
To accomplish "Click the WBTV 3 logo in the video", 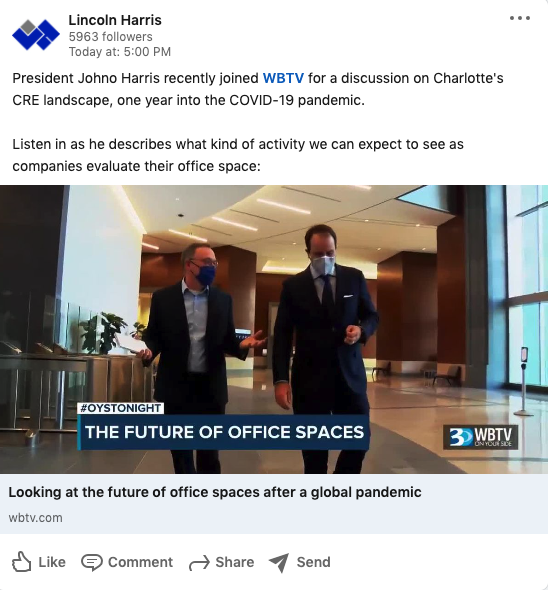I will click(481, 437).
